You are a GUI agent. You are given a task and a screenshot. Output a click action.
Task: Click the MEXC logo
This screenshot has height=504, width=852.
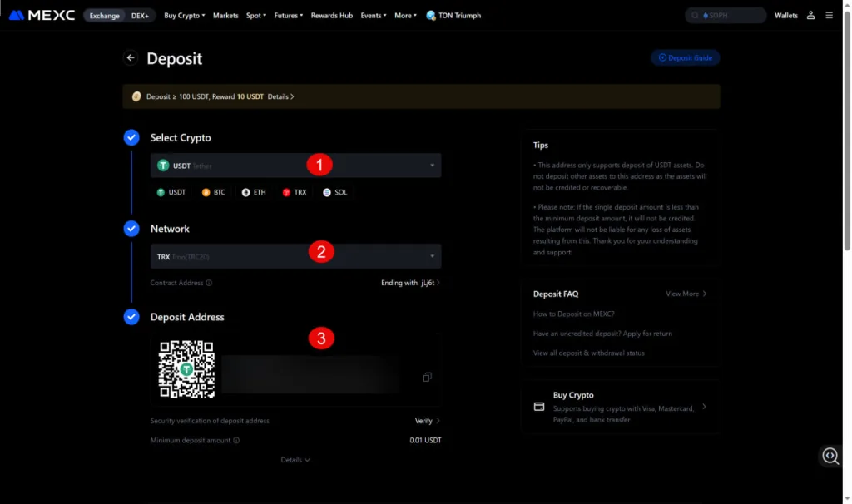click(42, 15)
